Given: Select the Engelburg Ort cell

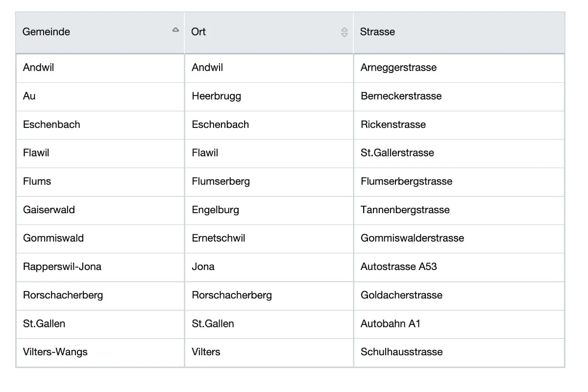Looking at the screenshot, I should coord(269,210).
